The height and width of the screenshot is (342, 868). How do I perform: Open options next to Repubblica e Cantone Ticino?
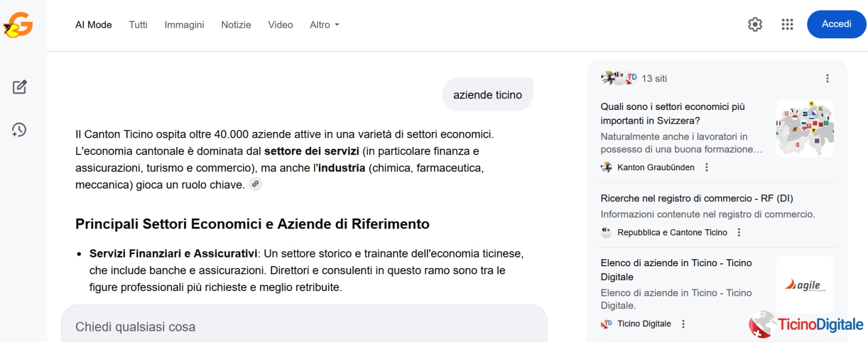(739, 233)
